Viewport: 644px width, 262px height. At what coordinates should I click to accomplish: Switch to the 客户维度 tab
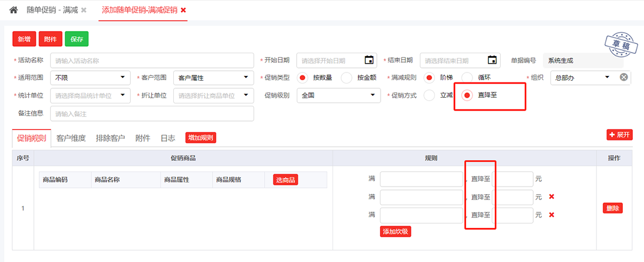[x=71, y=138]
